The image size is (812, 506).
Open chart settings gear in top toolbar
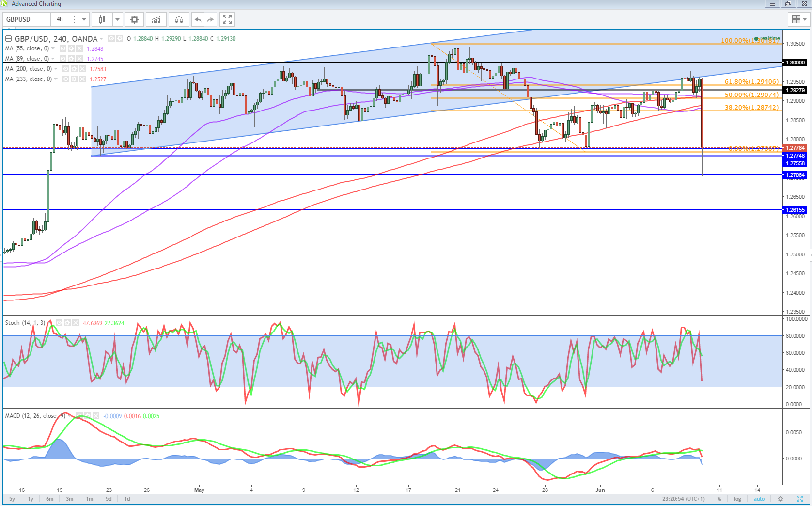[x=134, y=19]
